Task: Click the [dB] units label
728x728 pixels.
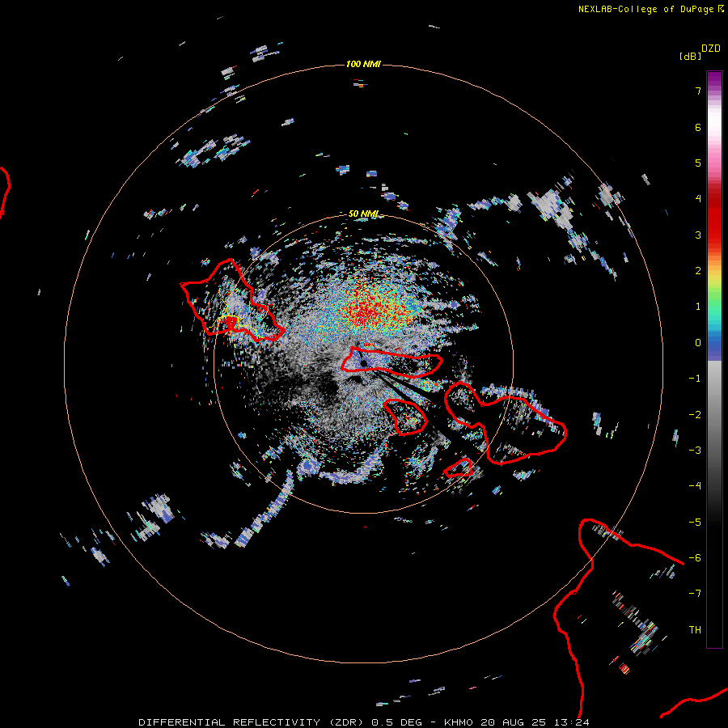Action: [690, 56]
